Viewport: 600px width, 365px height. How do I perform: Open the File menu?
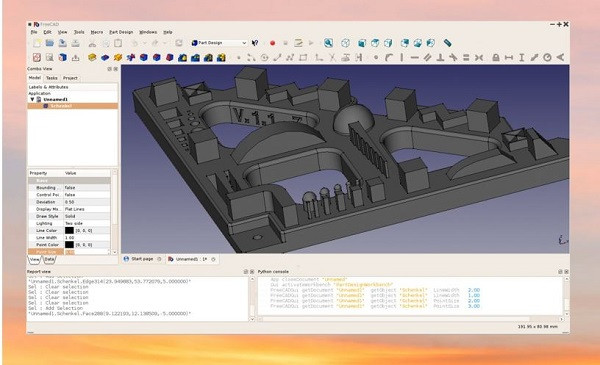tap(34, 32)
